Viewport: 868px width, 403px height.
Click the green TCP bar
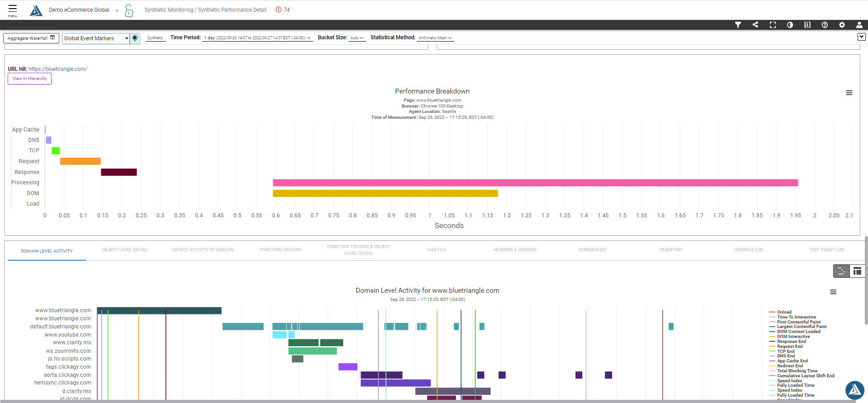56,150
